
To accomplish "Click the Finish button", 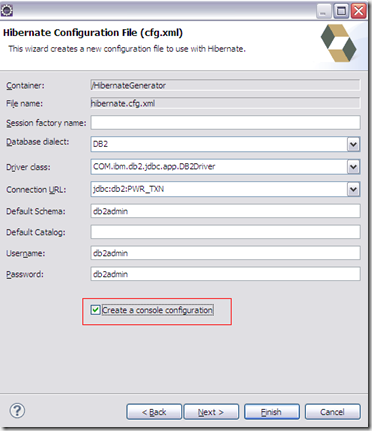I will pyautogui.click(x=272, y=412).
